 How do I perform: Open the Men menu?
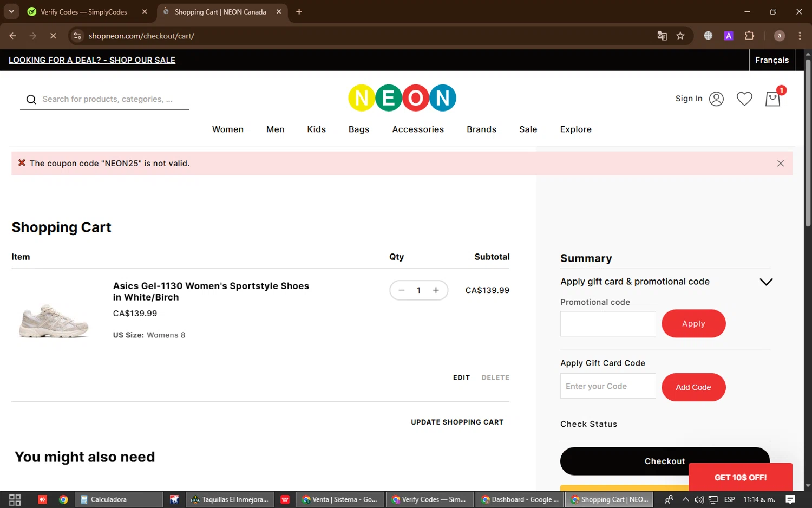point(276,129)
